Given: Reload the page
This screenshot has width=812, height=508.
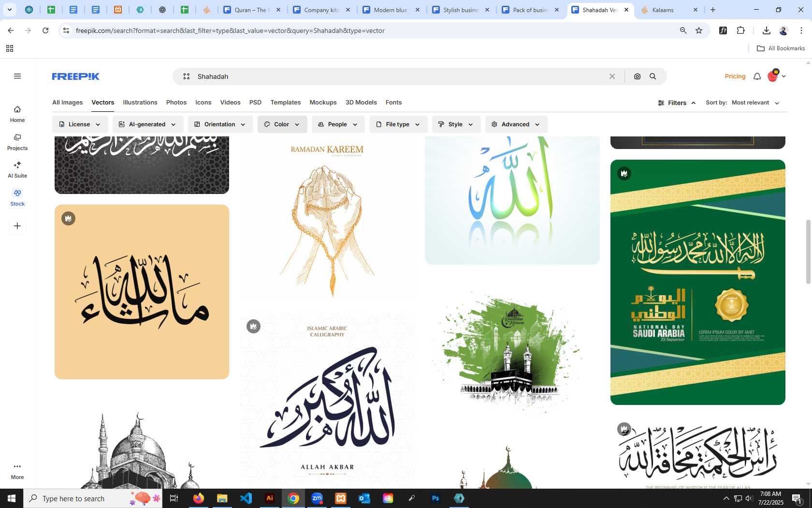Looking at the screenshot, I should click(x=45, y=30).
